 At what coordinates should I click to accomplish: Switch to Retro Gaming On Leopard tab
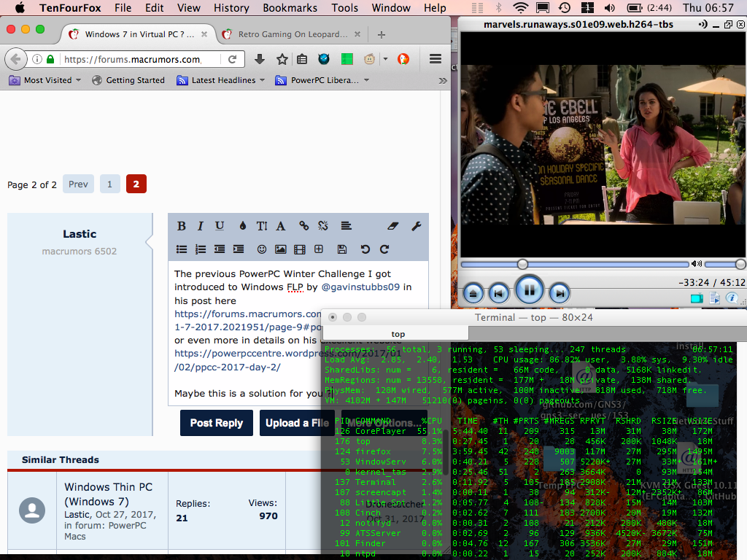[292, 34]
